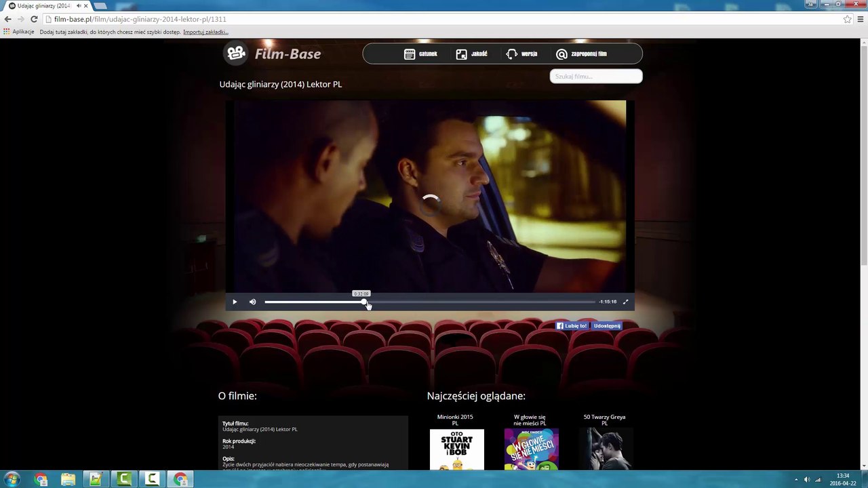Open the zaproponuj film menu item

(581, 54)
